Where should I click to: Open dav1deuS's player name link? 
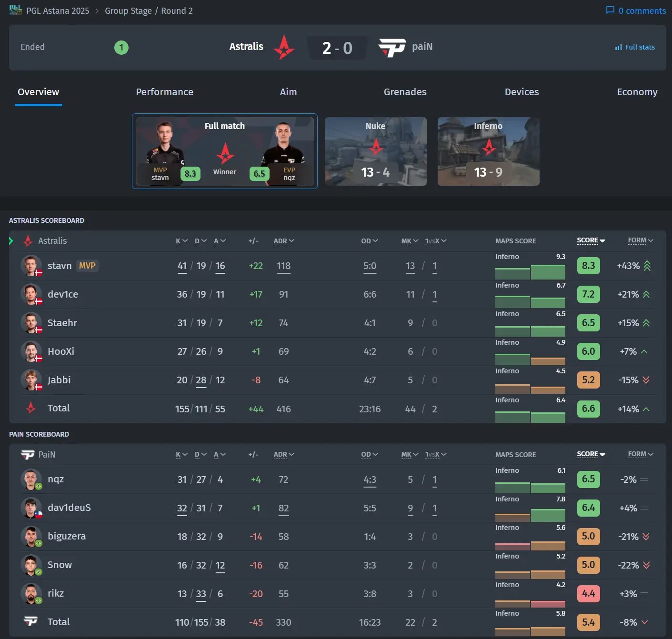coord(69,508)
